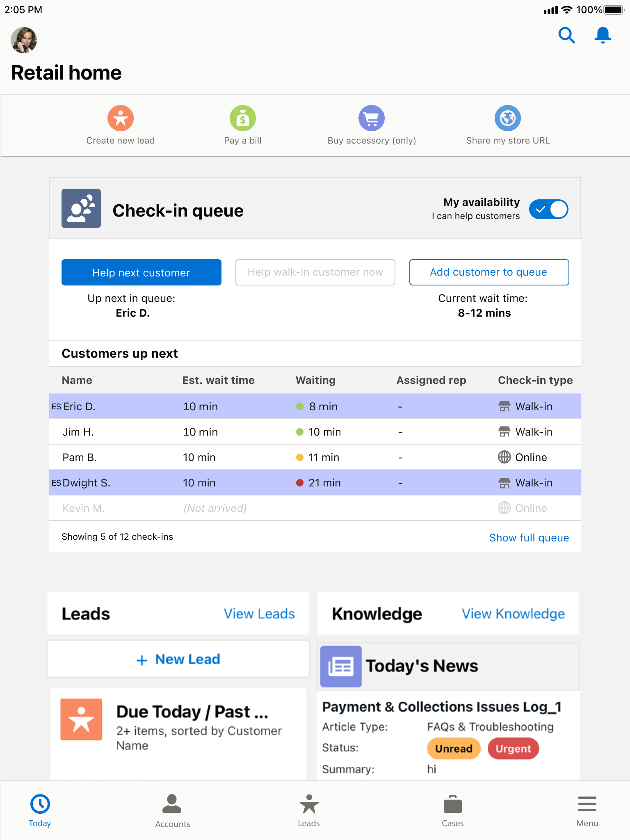This screenshot has width=630, height=840.
Task: Tap the Pay a bill money bag icon
Action: point(243,118)
